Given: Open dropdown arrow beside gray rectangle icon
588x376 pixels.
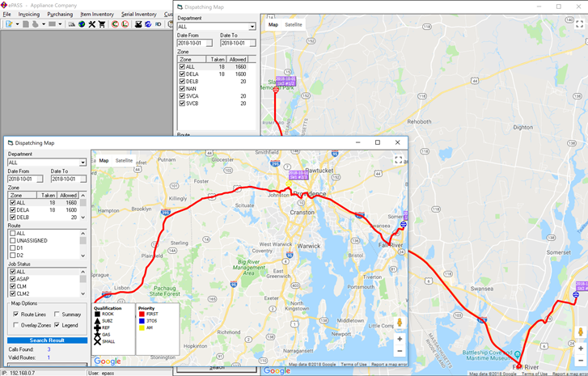Looking at the screenshot, I should 60,24.
